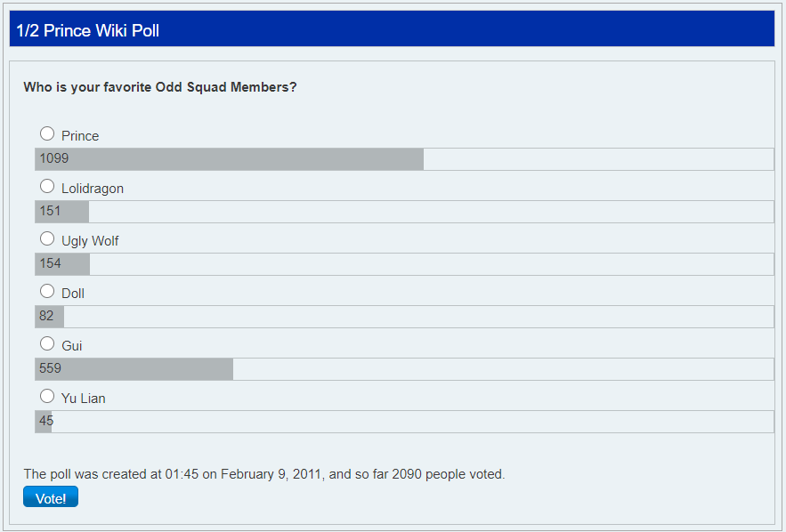Click the '1/2 Prince Wiki Poll' header title
786x532 pixels.
pos(87,31)
